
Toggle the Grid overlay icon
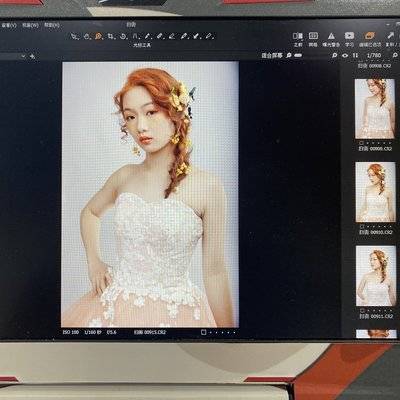[x=313, y=36]
